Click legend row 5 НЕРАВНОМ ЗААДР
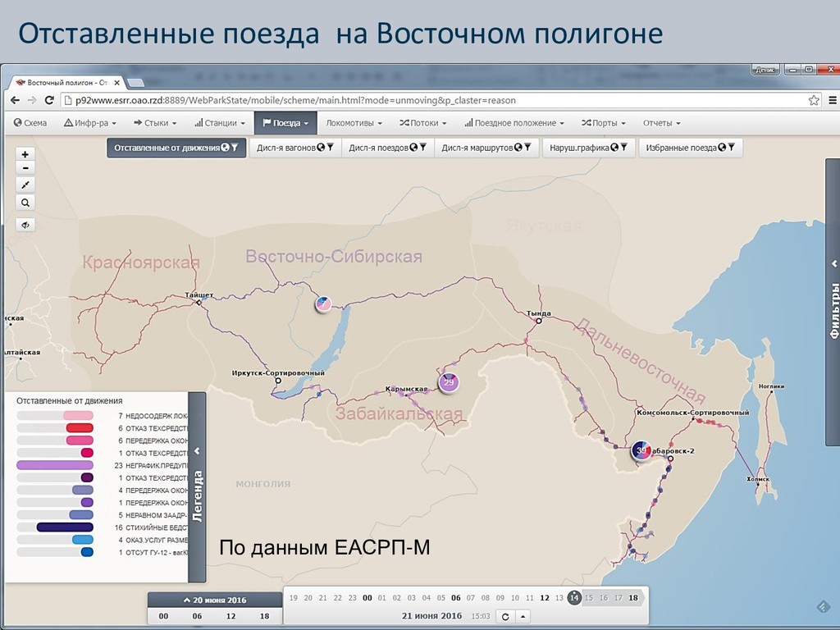840x630 pixels. click(x=102, y=515)
